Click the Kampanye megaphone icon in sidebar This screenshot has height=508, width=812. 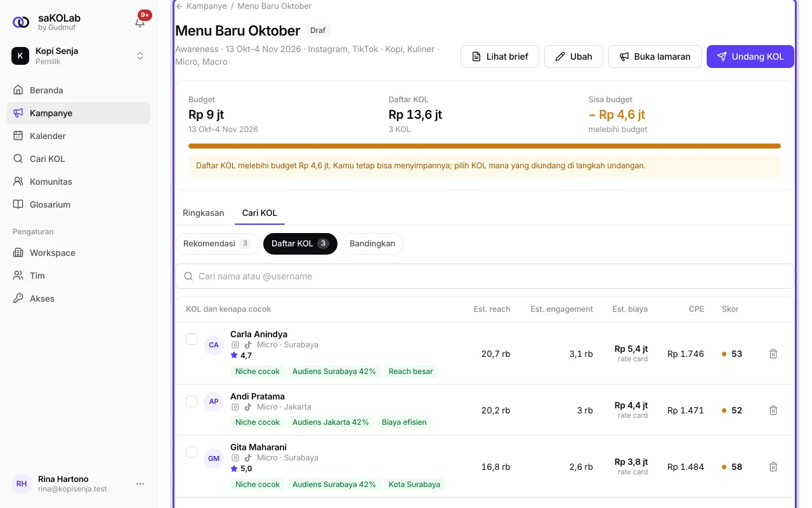18,113
